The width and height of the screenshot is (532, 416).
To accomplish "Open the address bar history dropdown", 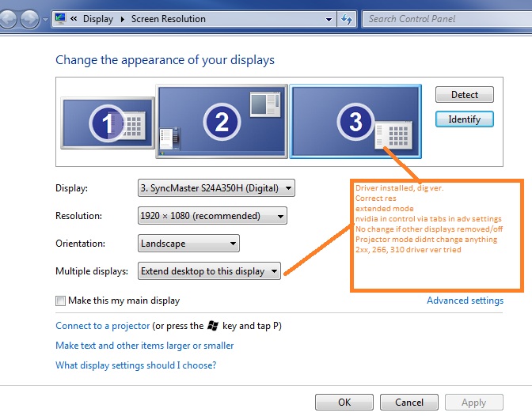I will [329, 19].
